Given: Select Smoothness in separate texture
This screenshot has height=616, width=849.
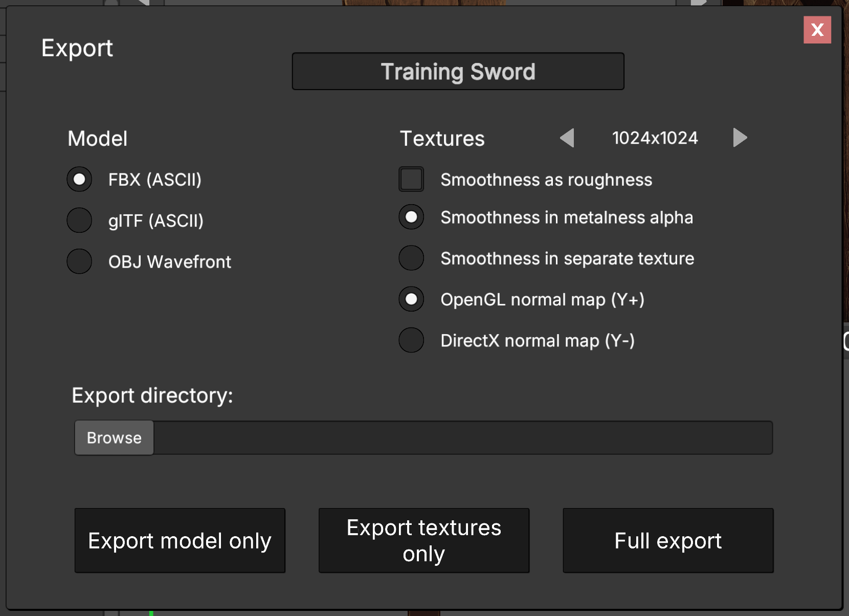Looking at the screenshot, I should tap(411, 258).
